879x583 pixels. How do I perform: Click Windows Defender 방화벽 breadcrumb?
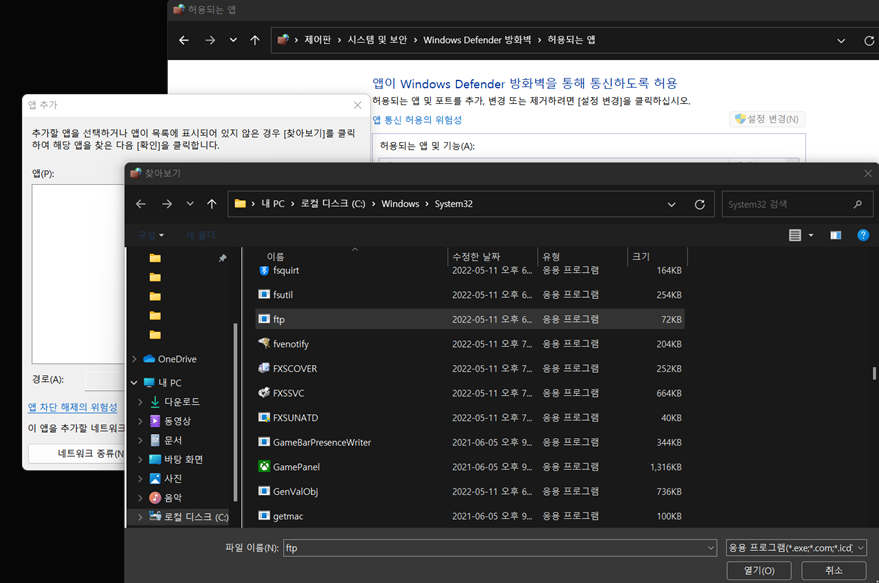pos(477,40)
